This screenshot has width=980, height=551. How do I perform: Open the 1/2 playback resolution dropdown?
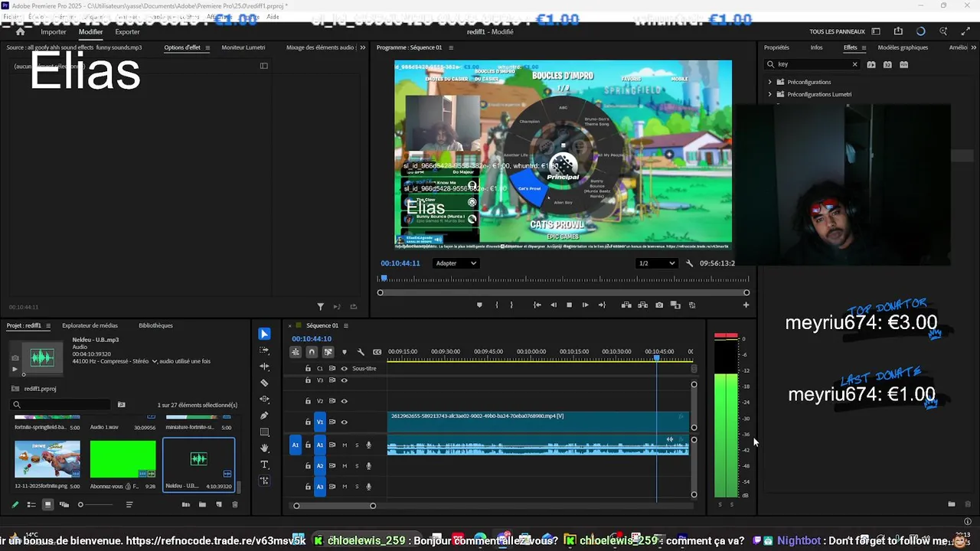(x=658, y=263)
